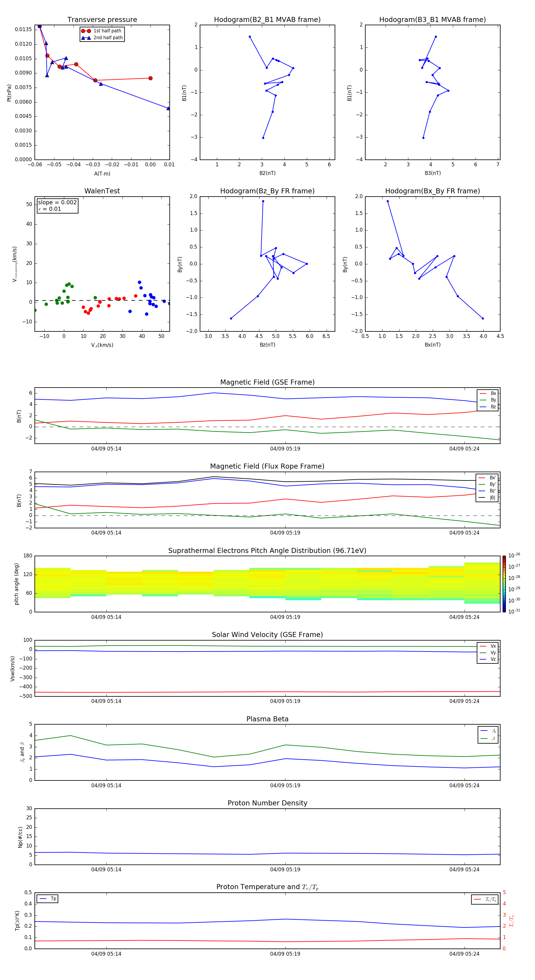Click the red Te/Tp right axis label
The height and width of the screenshot is (980, 535).
[512, 921]
